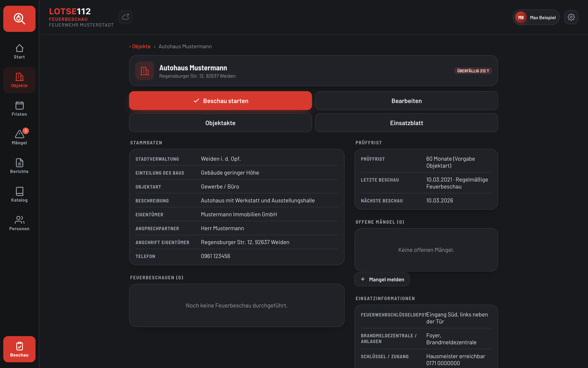This screenshot has height=368, width=588.
Task: Click last inspection 10.03.2021 entry
Action: click(x=457, y=183)
